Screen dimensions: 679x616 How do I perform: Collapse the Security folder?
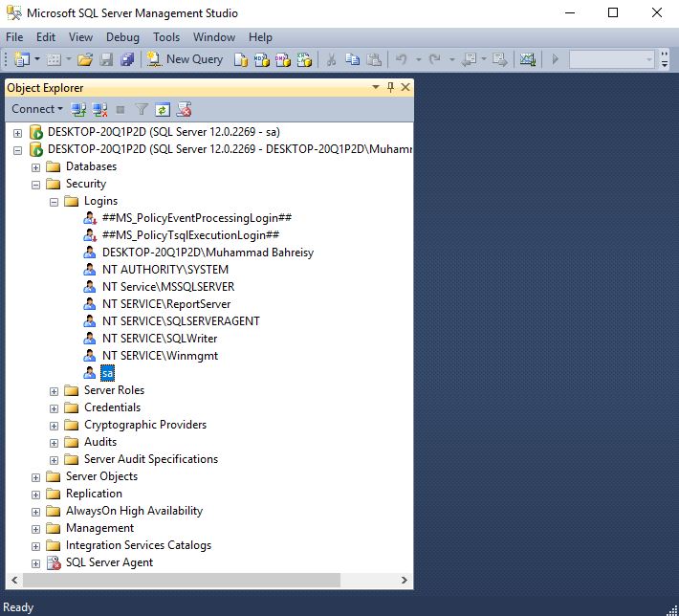point(35,185)
